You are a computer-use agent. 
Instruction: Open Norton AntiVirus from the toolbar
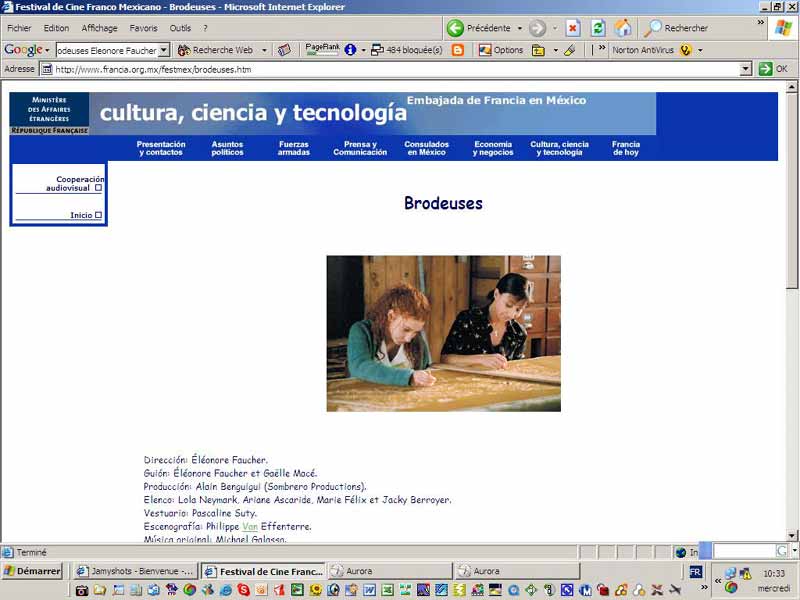645,48
